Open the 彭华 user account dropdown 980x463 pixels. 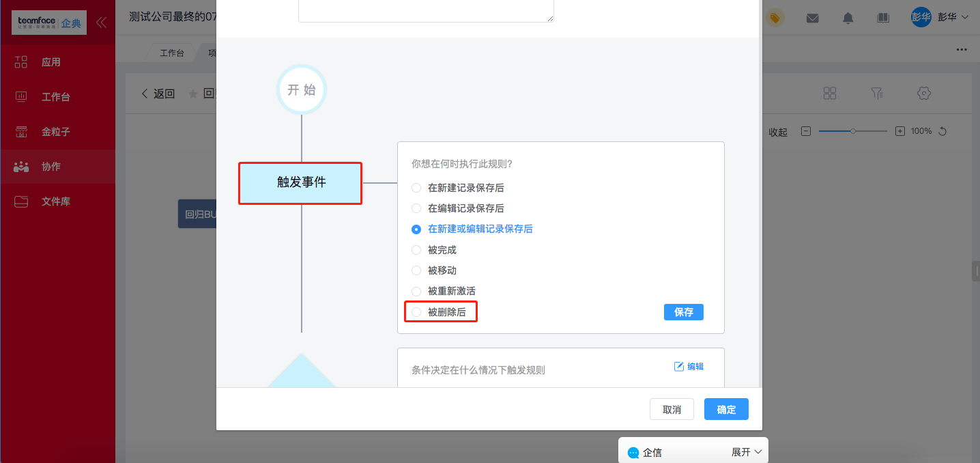coord(940,18)
